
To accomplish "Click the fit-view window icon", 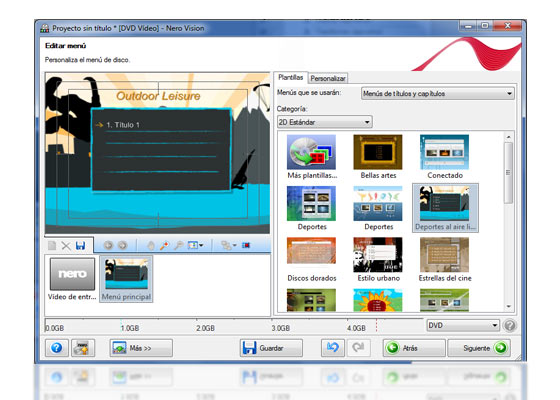I will 193,245.
